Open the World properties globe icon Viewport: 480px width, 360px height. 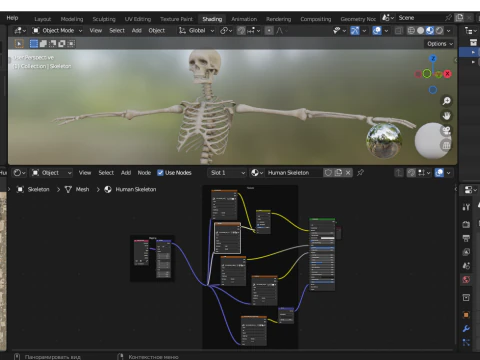point(466,280)
